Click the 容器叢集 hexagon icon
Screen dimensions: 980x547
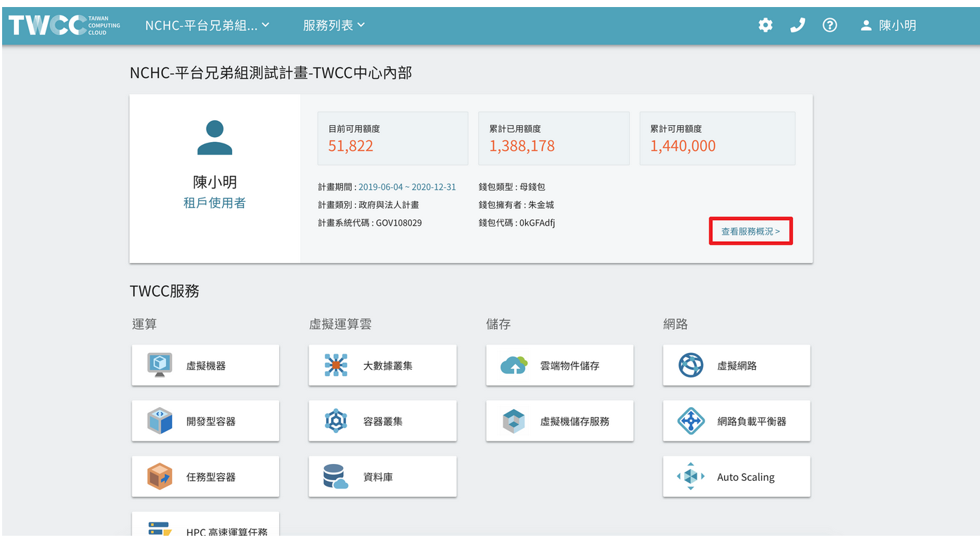coord(336,420)
